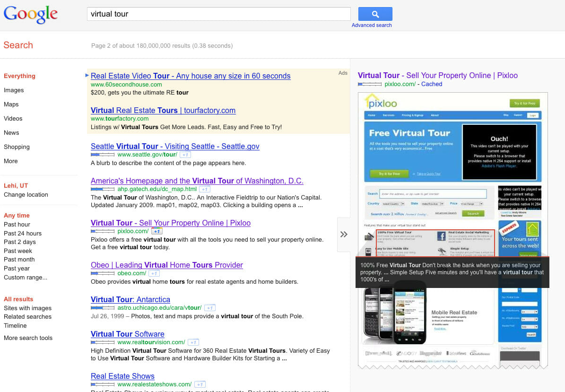Click +1 button next to astro.uchicago.edu result
The image size is (565, 392).
coord(210,308)
